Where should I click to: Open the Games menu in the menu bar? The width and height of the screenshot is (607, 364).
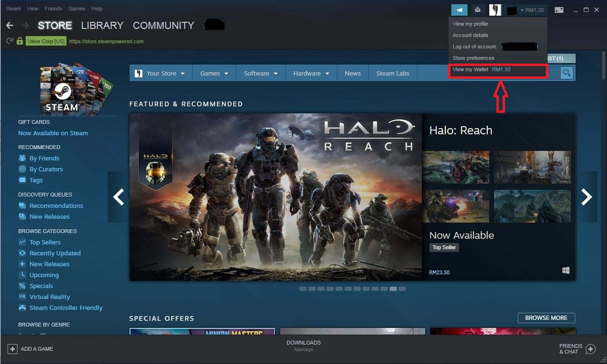76,9
